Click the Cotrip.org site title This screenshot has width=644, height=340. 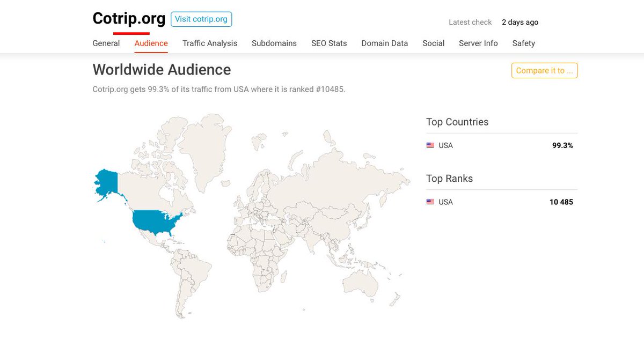point(129,18)
